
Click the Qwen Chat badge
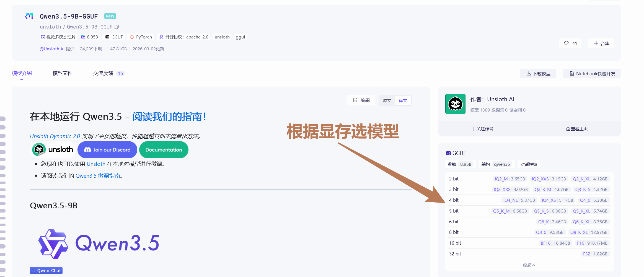[46, 270]
